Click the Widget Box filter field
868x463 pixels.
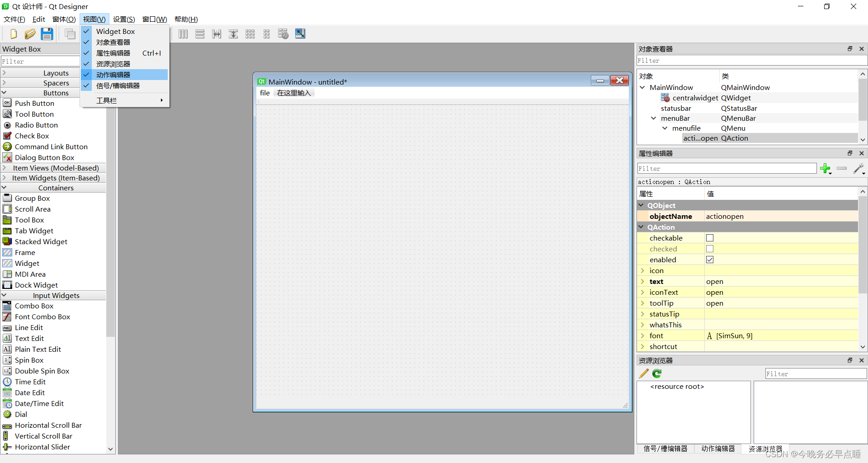(x=40, y=61)
